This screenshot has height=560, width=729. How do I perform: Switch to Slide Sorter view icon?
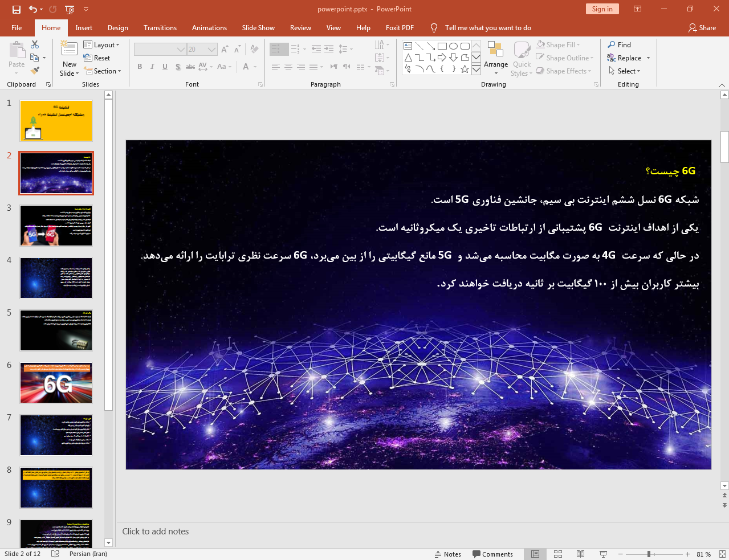tap(558, 554)
